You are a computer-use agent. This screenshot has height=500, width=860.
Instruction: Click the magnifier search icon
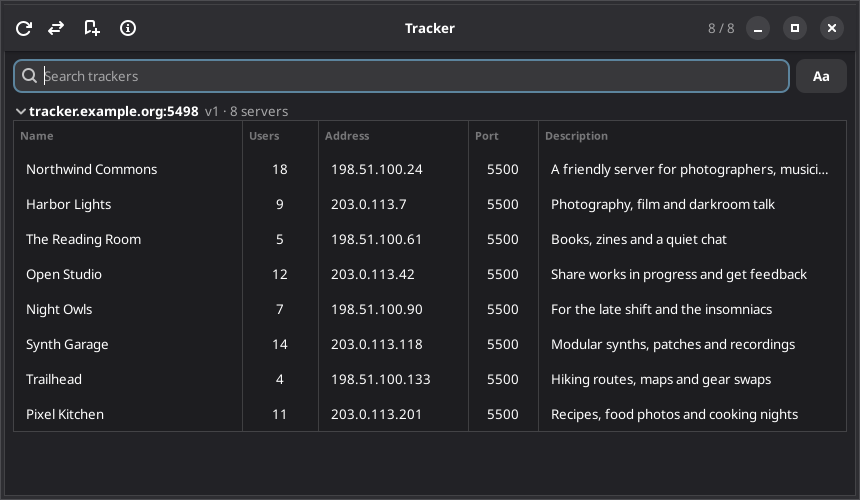30,76
